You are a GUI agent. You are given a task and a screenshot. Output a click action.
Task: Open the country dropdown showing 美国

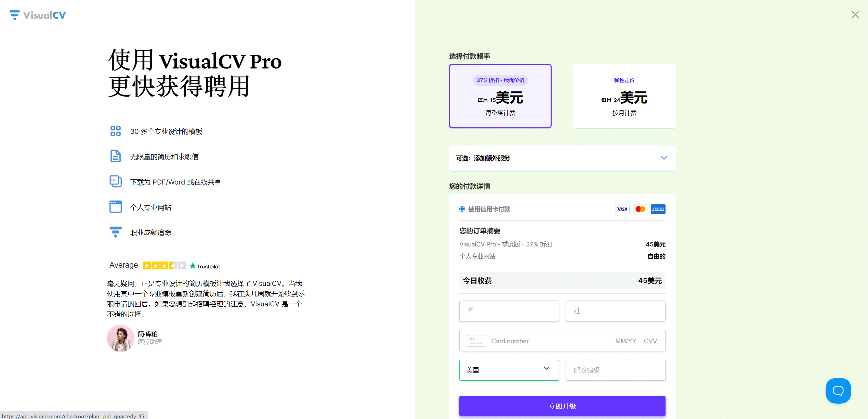coord(509,370)
